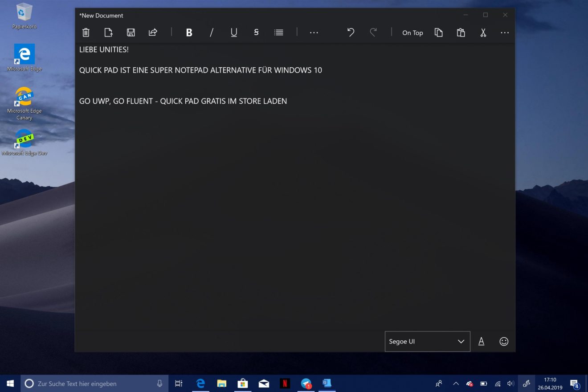This screenshot has height=392, width=588.
Task: Open Edge from the taskbar
Action: 200,384
